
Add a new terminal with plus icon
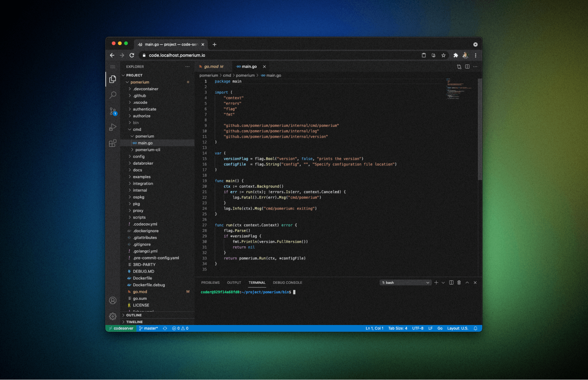point(436,283)
